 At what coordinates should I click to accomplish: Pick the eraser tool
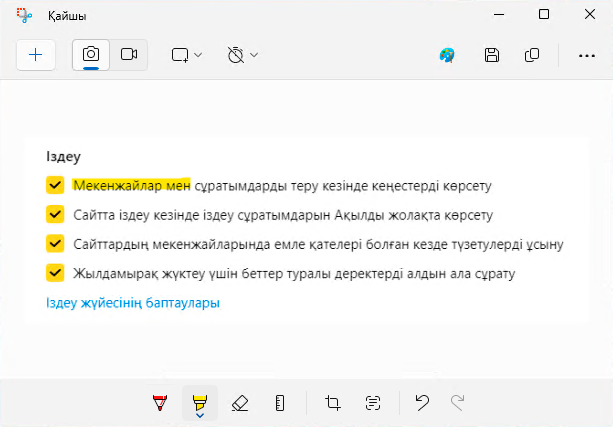click(238, 402)
